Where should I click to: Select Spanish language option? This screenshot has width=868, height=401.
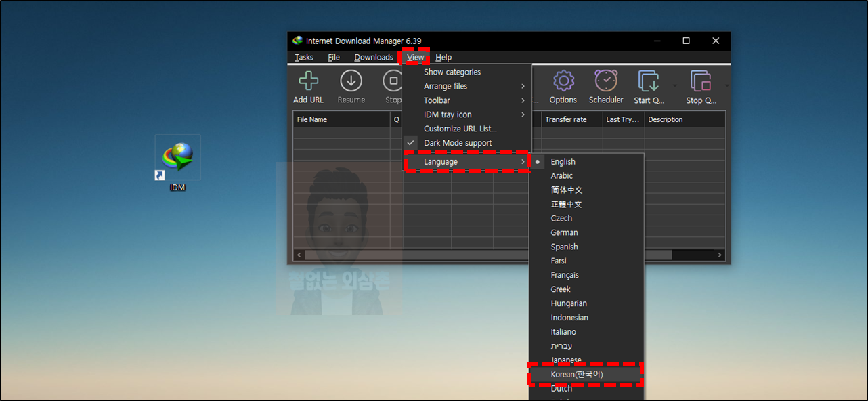[x=586, y=247]
